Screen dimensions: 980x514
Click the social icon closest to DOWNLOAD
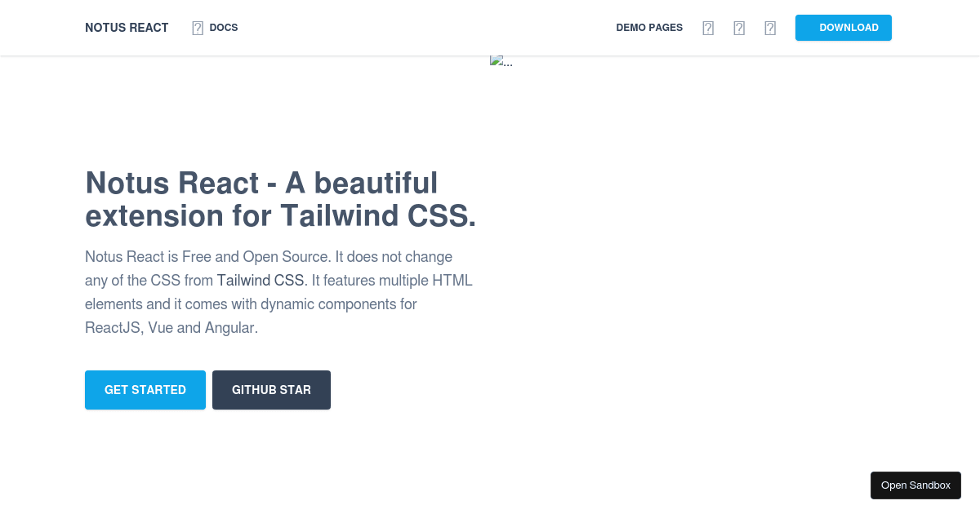770,28
